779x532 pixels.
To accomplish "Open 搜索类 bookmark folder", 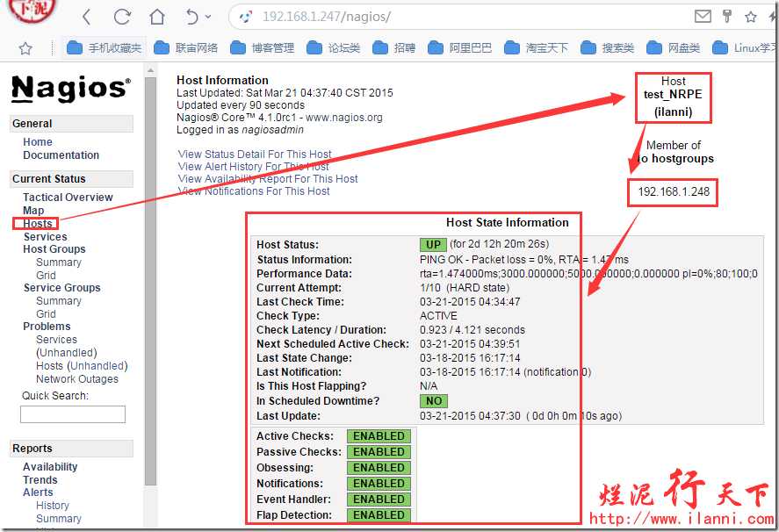I will click(x=607, y=47).
